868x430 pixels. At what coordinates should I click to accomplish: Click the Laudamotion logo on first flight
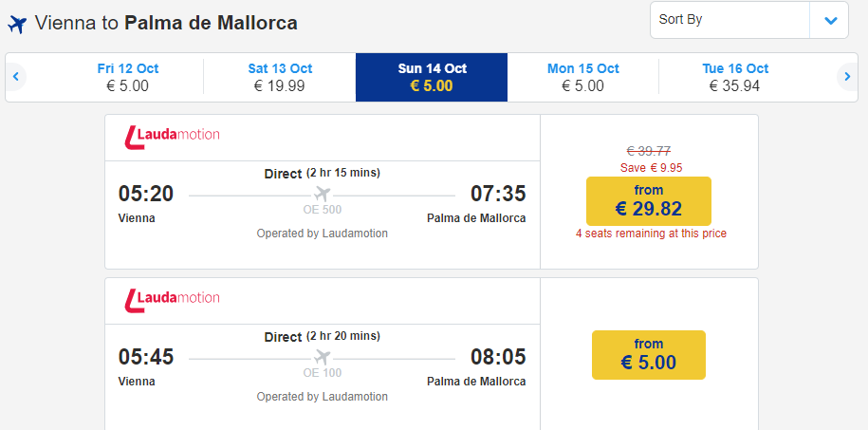[172, 138]
